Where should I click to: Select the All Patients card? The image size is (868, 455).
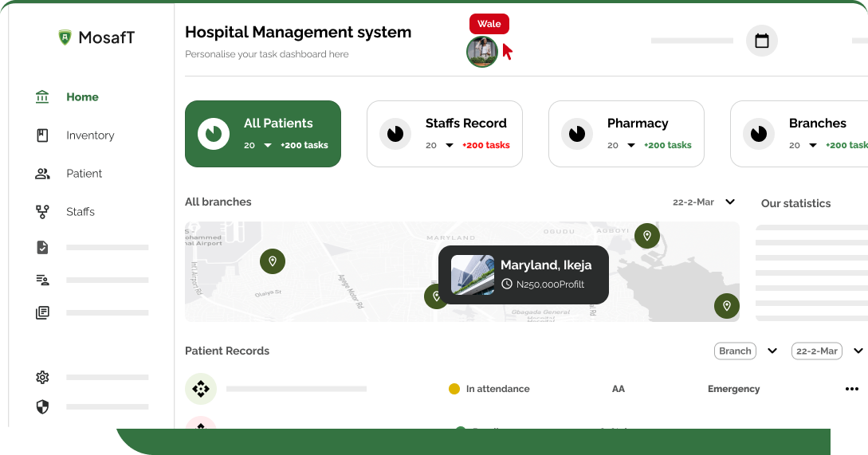pyautogui.click(x=263, y=133)
